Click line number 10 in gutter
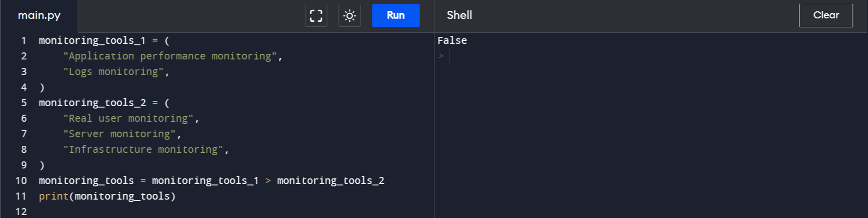Screen dimensions: 868x218 21,181
